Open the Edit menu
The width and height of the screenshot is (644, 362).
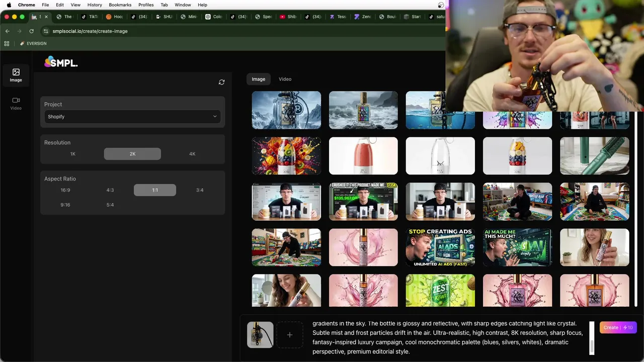pyautogui.click(x=60, y=5)
